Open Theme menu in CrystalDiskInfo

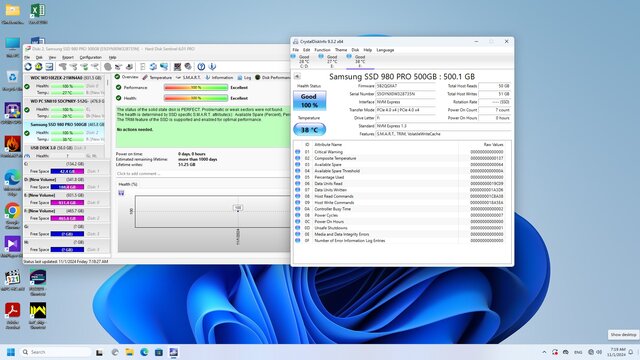click(x=341, y=50)
